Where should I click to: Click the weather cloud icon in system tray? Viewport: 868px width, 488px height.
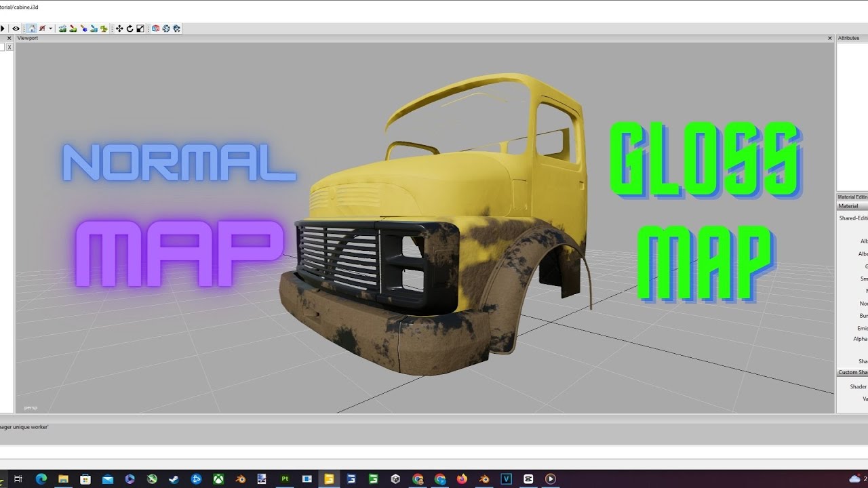click(x=854, y=479)
